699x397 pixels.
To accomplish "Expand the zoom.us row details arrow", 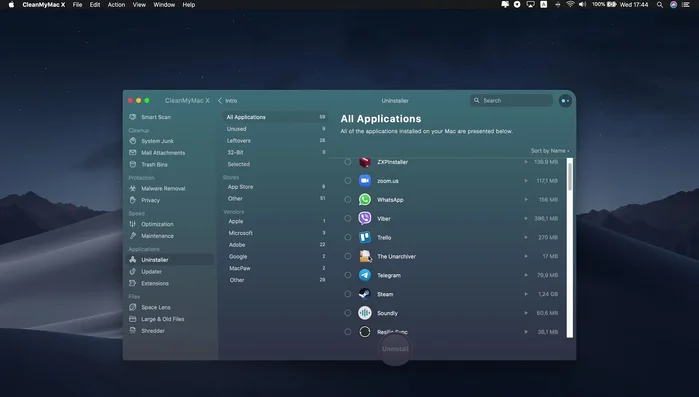I will [x=526, y=180].
